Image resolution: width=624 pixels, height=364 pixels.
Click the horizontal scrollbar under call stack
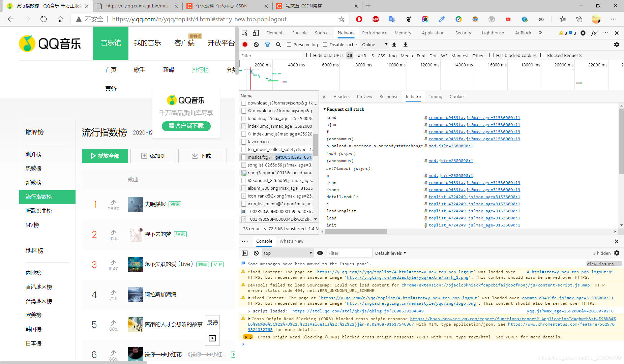click(x=469, y=232)
